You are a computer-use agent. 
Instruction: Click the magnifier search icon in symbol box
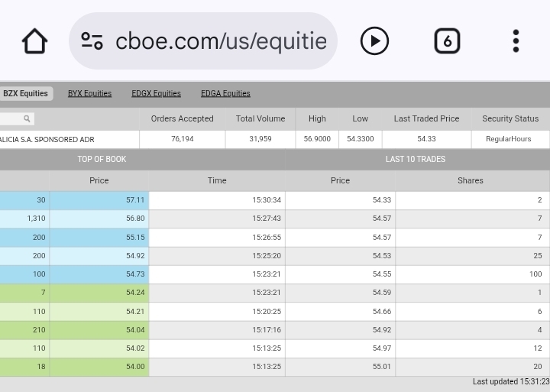[x=27, y=119]
